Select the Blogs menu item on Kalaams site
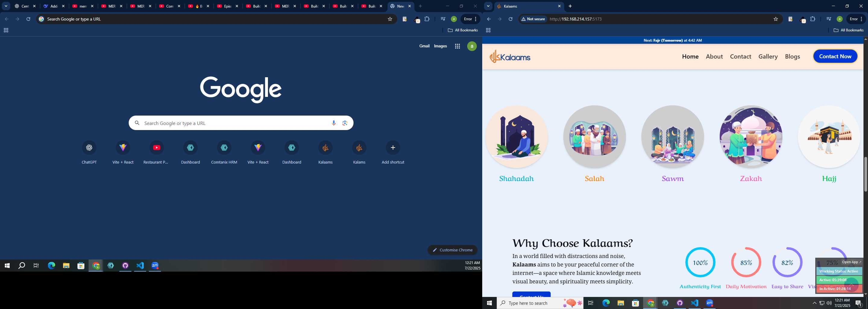 coord(792,56)
